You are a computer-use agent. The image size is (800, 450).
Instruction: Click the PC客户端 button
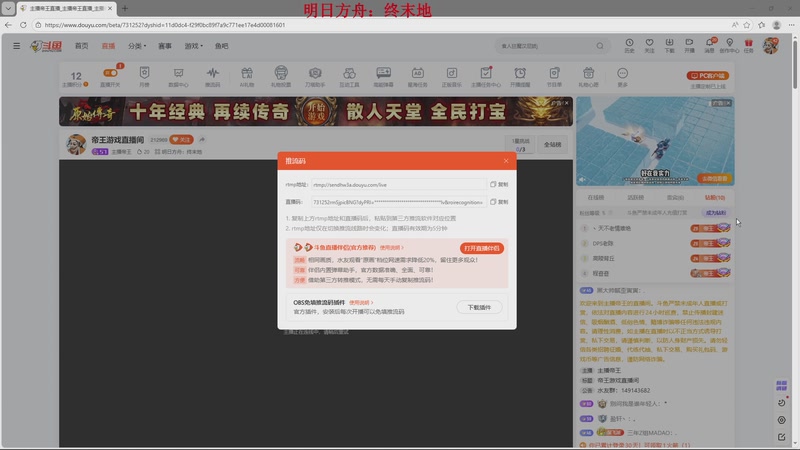708,76
